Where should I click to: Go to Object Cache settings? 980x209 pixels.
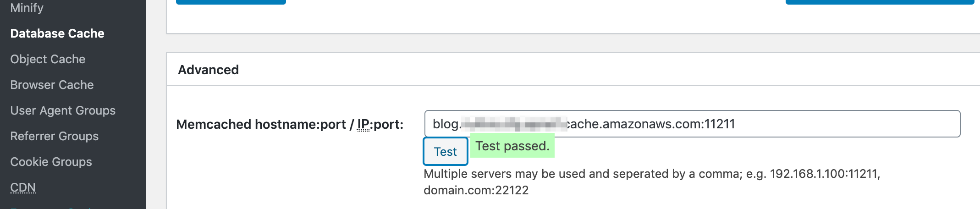48,59
